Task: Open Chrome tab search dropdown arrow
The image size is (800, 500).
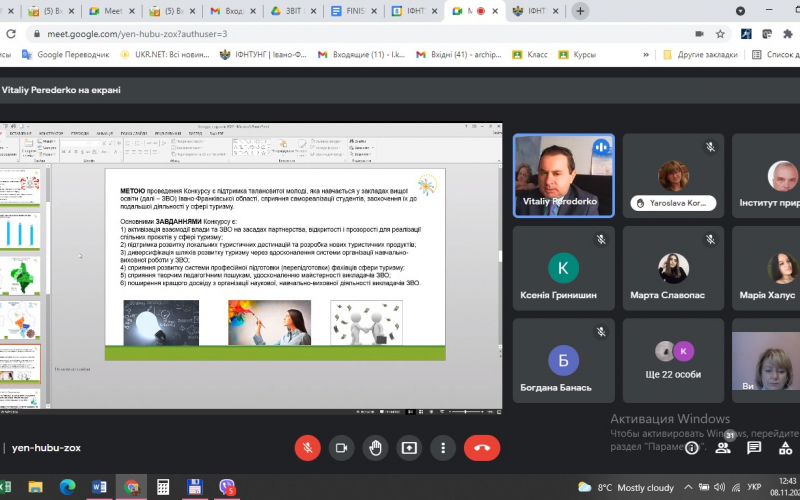Action: point(740,11)
